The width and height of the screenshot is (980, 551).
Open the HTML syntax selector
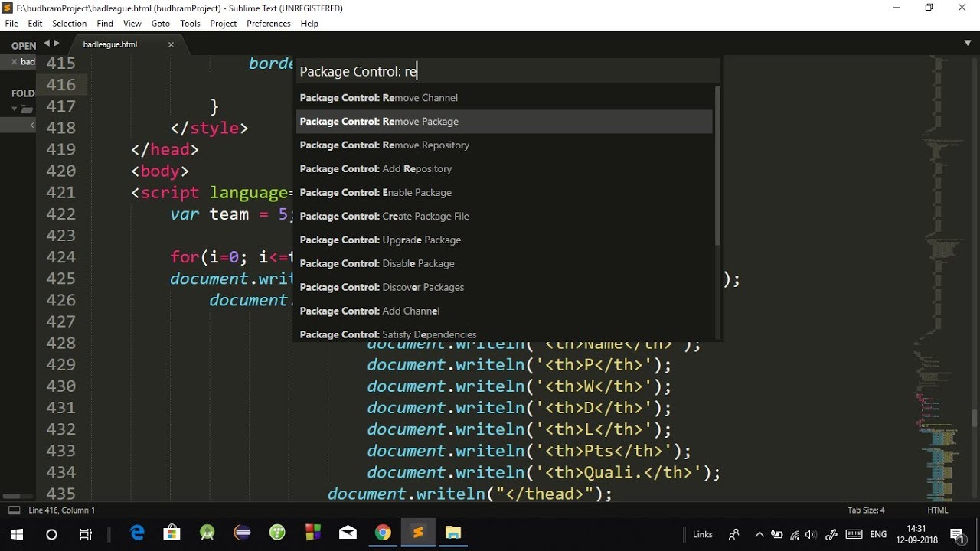(x=938, y=510)
